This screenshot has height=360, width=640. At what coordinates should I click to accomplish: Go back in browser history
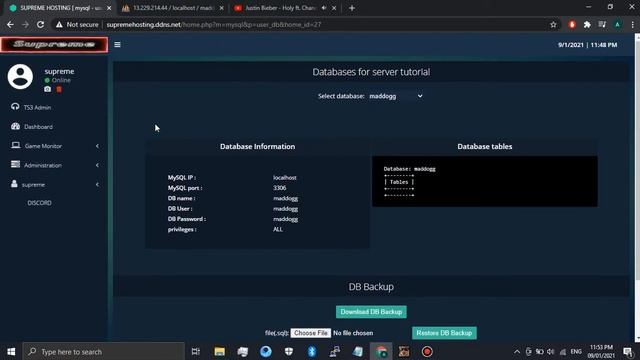[x=10, y=24]
